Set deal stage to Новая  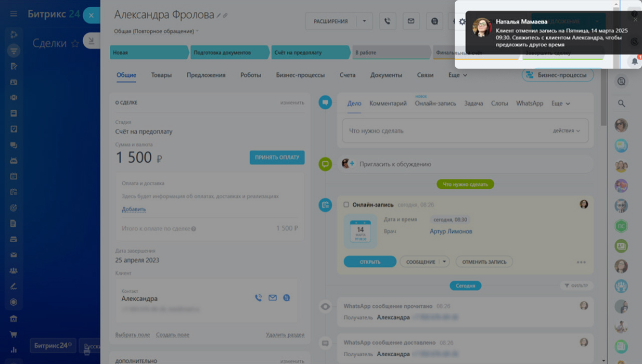tap(149, 53)
